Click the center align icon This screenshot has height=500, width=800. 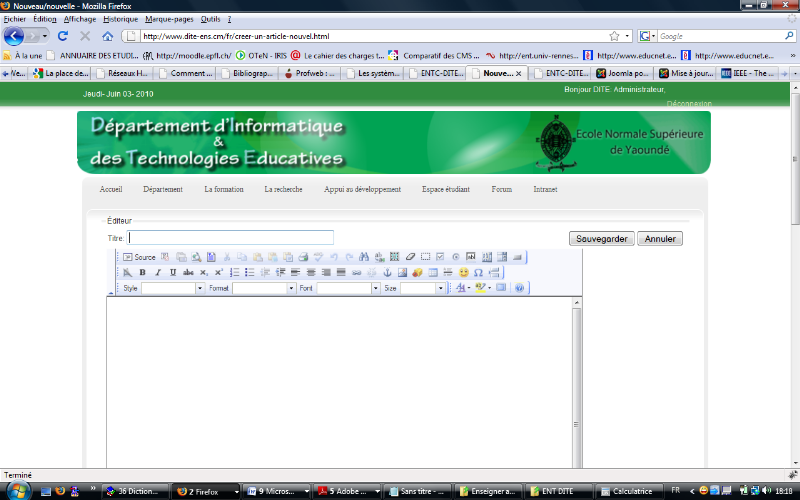coord(311,272)
